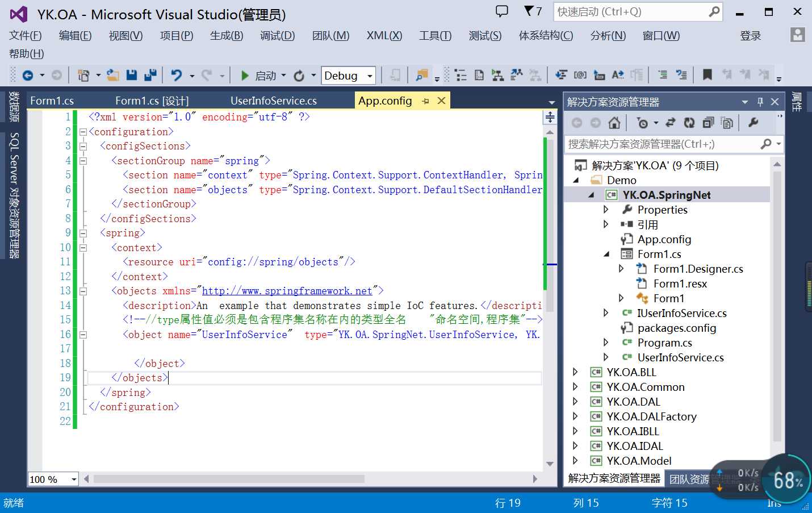This screenshot has width=812, height=513.
Task: Click the 登录 sign-in link
Action: [x=751, y=36]
